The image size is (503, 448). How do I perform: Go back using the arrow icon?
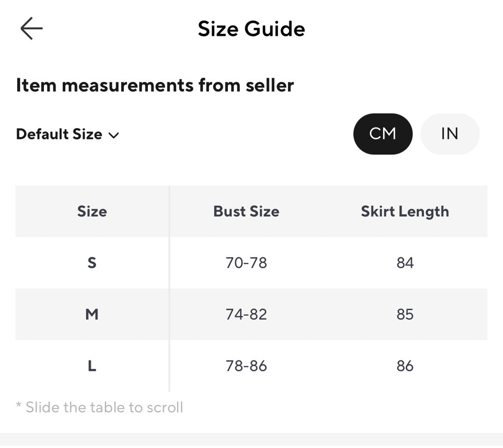[x=31, y=28]
